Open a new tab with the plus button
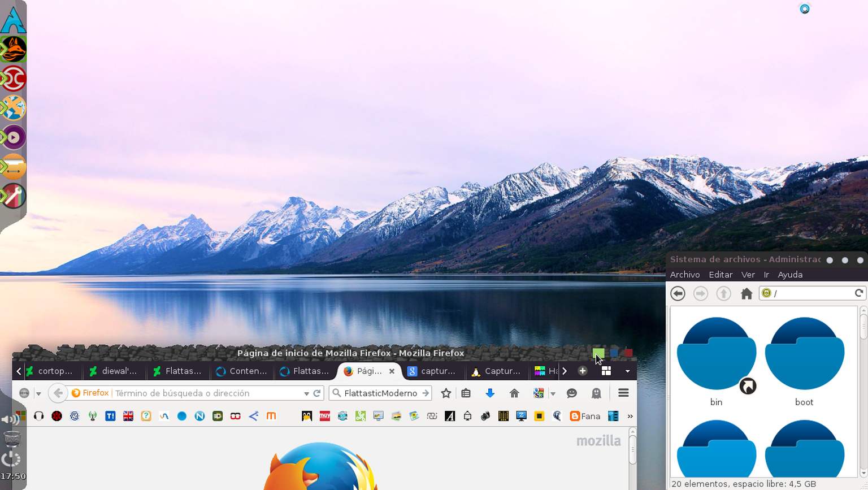The height and width of the screenshot is (490, 868). click(582, 371)
